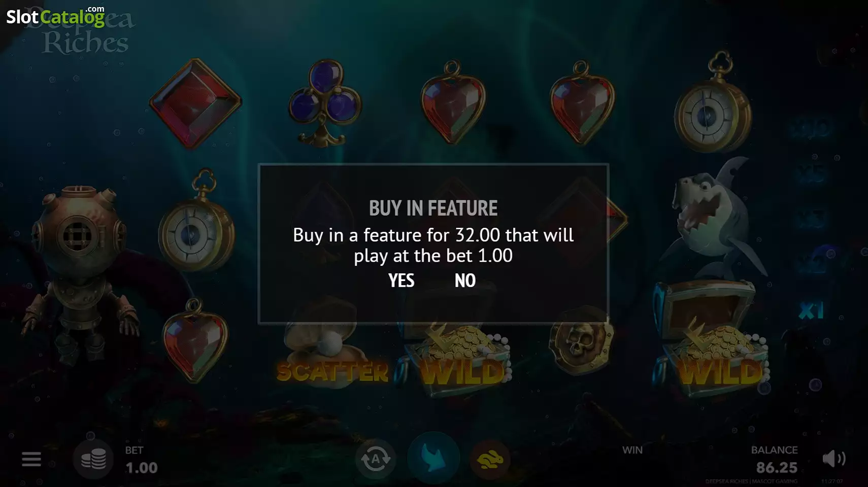
Task: Click the x1 multiplier indicator
Action: (x=811, y=310)
